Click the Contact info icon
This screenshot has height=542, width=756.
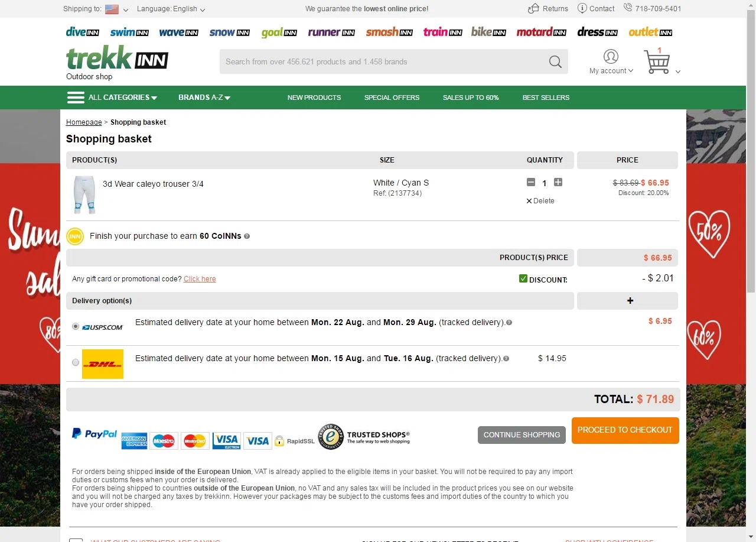582,8
